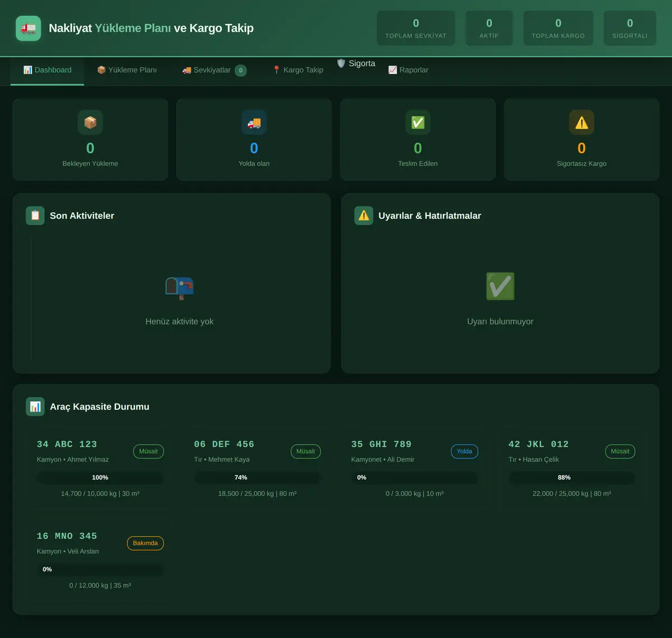672x638 pixels.
Task: Click the plate text 16 MNO 345
Action: [67, 536]
